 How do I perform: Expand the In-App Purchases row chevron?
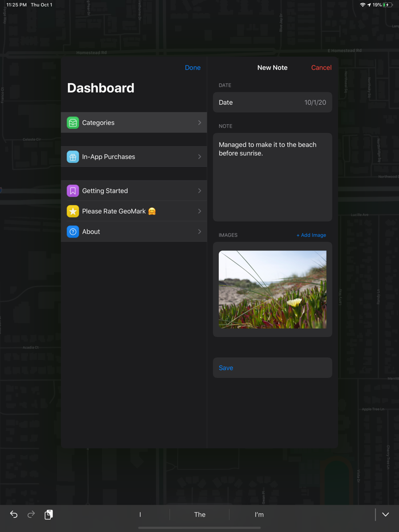click(199, 157)
